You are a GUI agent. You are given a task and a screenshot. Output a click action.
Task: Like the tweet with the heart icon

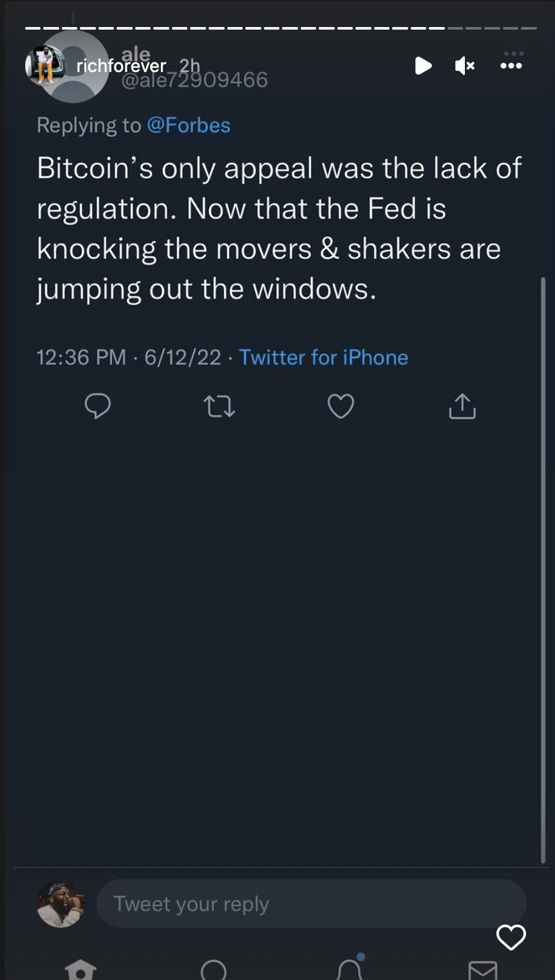(x=341, y=406)
